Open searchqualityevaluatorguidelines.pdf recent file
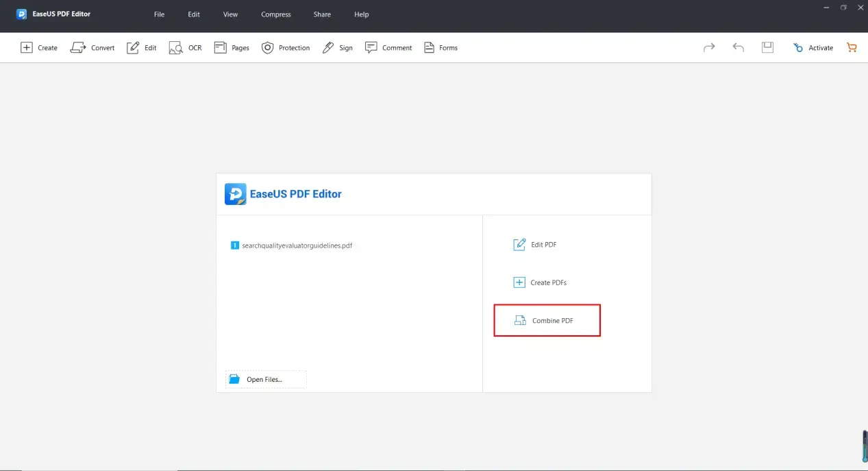Screen dimensions: 868x471 pos(292,245)
